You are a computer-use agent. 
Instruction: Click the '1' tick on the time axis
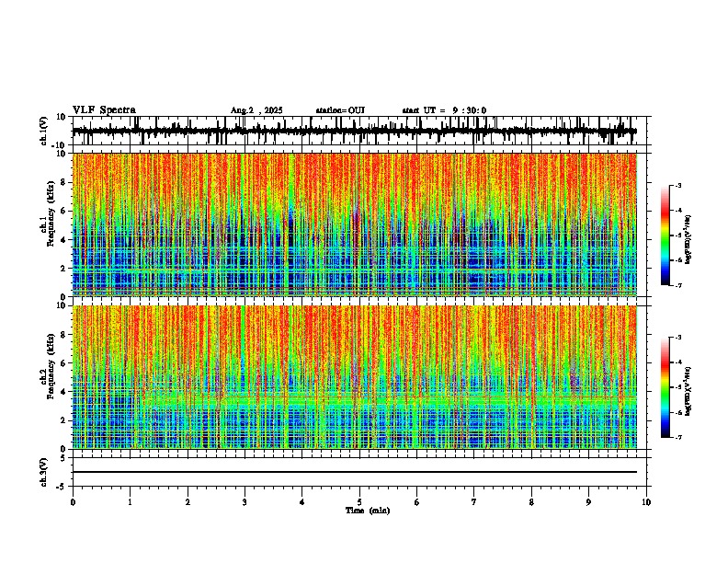130,502
